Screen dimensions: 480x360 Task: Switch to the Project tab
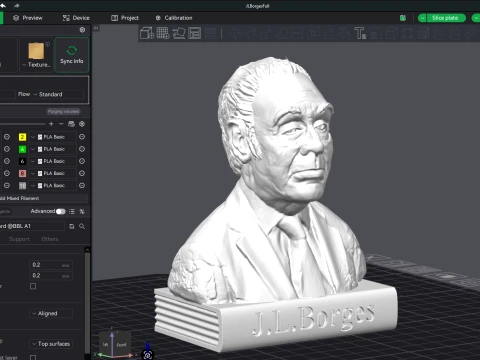[x=125, y=18]
